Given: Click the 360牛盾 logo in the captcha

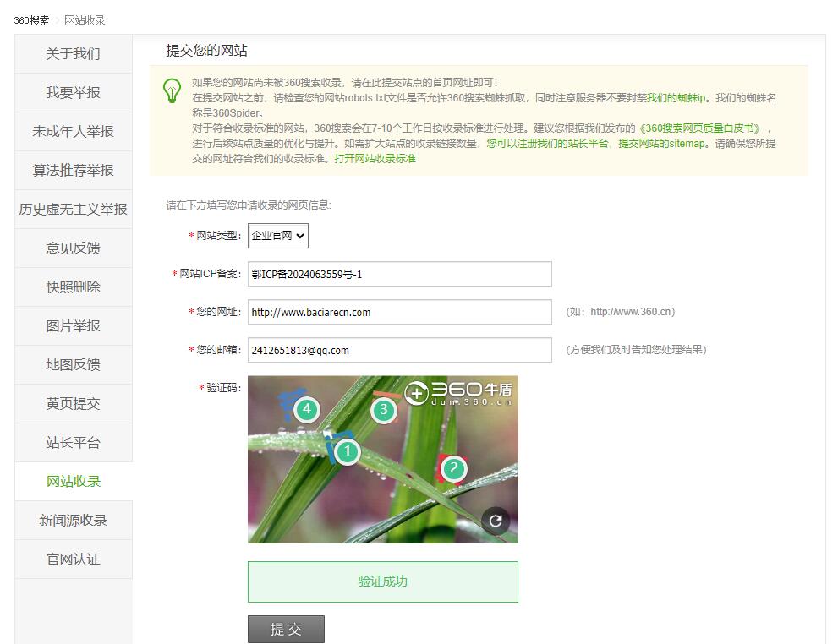Looking at the screenshot, I should point(459,392).
